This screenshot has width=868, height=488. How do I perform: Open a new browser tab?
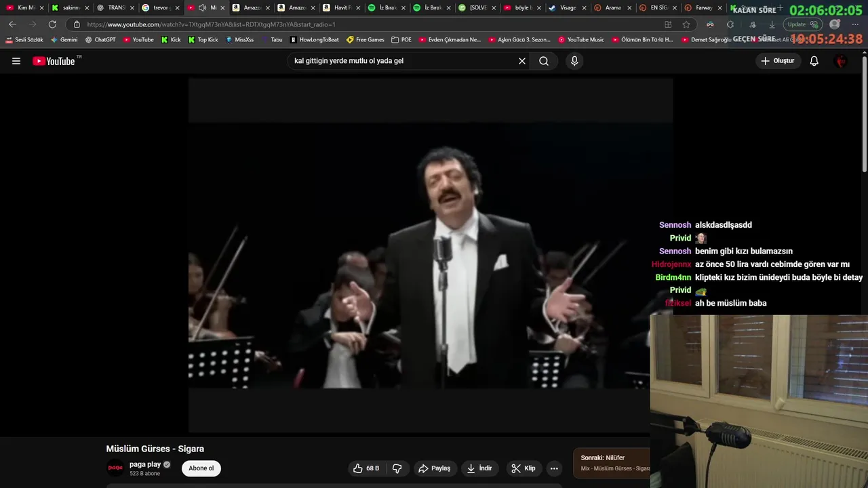point(780,8)
